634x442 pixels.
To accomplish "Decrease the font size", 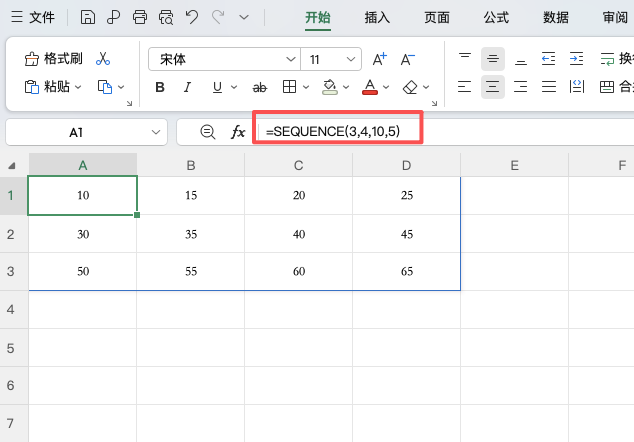I will coord(408,59).
